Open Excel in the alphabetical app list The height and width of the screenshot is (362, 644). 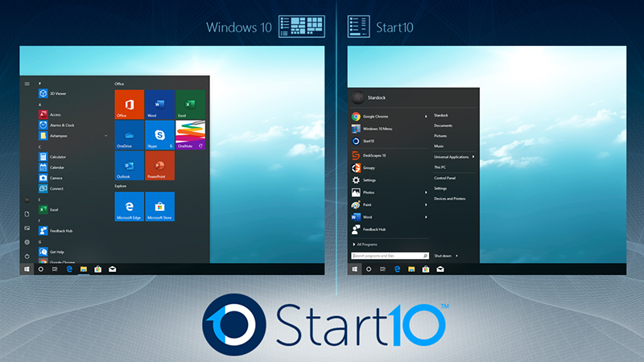(x=49, y=210)
